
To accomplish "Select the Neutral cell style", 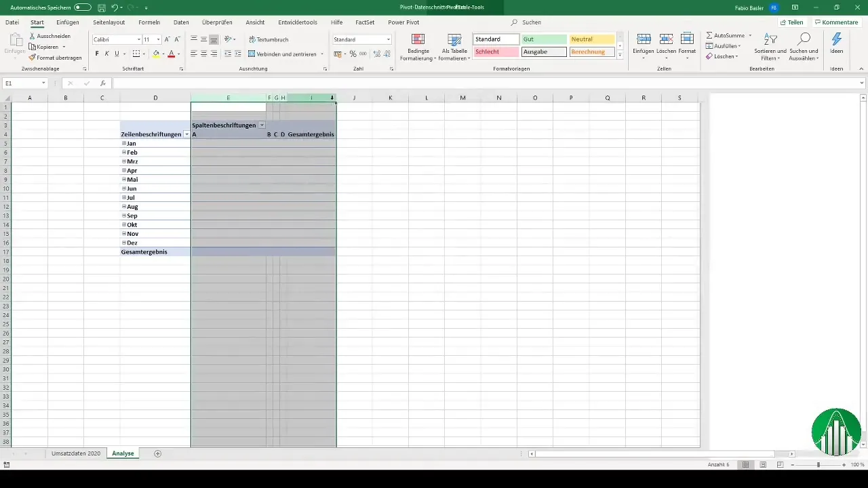I will [592, 39].
